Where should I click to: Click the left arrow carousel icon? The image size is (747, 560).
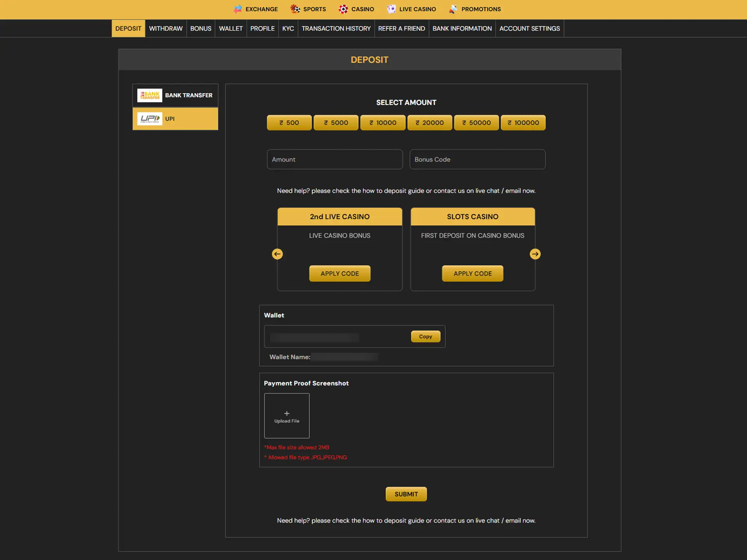click(x=277, y=254)
